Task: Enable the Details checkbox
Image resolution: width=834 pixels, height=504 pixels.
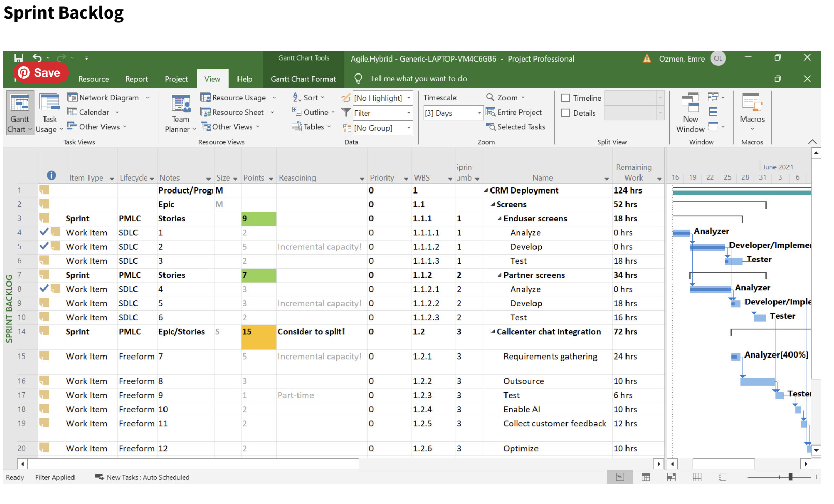Action: [565, 113]
